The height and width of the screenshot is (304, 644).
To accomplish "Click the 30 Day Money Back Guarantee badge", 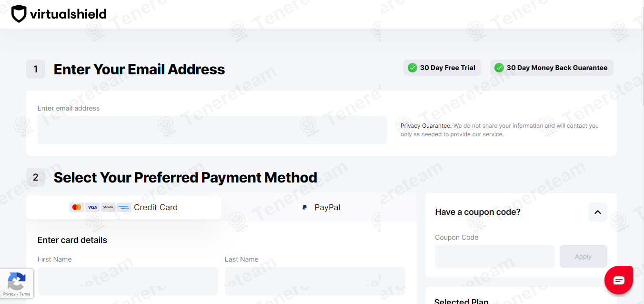I will tap(551, 68).
